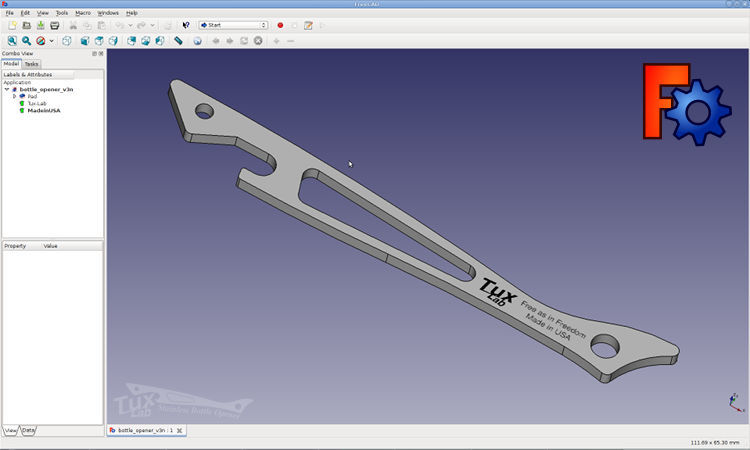Switch to the Left view cube icon

[x=160, y=41]
